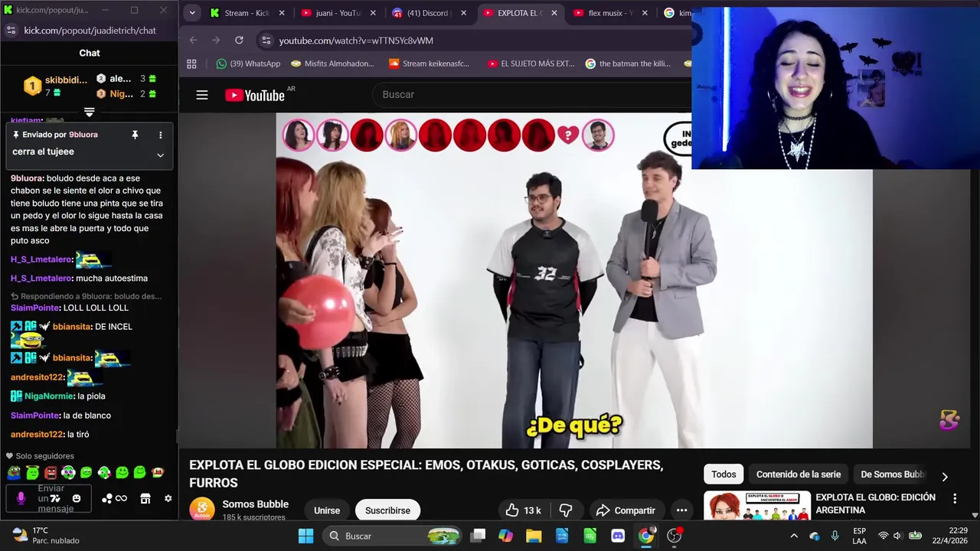Click the 'Unirse' join button

tap(327, 510)
